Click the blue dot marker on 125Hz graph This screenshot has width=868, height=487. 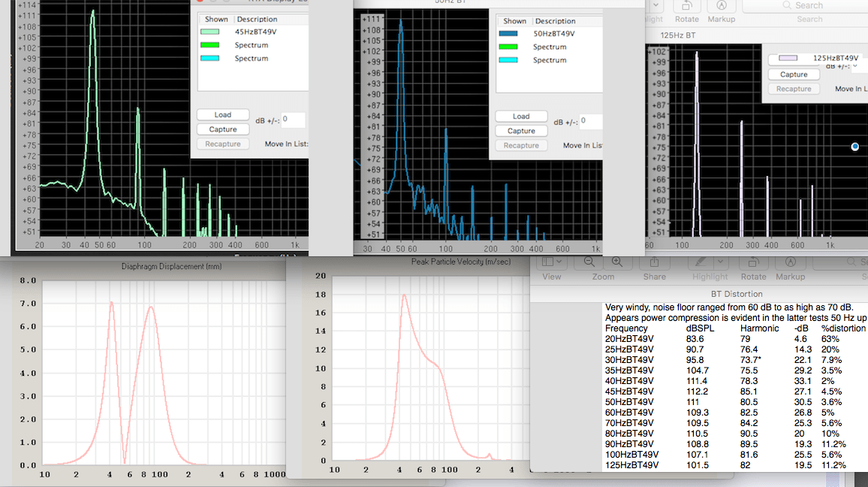point(854,147)
